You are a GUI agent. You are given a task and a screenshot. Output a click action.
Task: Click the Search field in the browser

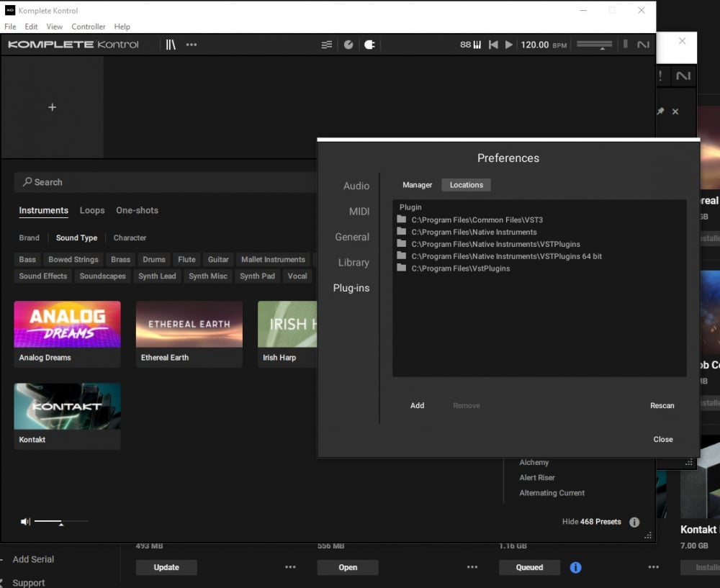click(x=166, y=182)
